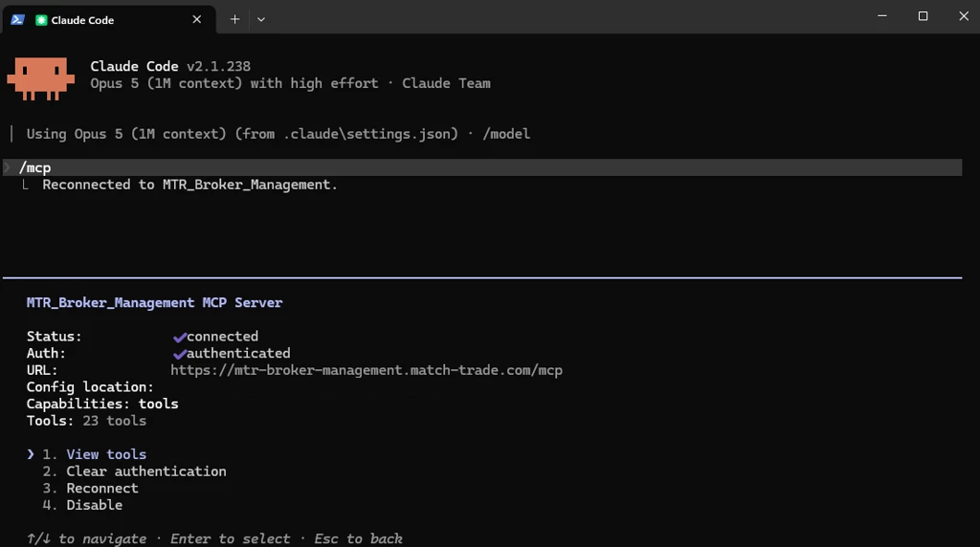
Task: Maximize the terminal window
Action: [x=923, y=16]
